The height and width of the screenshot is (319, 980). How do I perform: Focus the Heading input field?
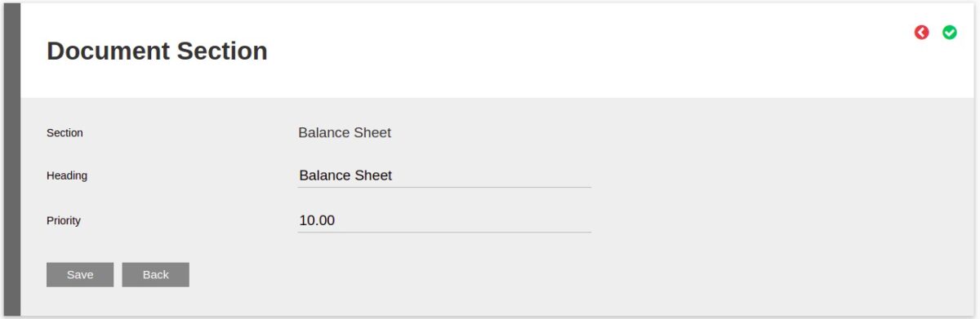pos(444,175)
